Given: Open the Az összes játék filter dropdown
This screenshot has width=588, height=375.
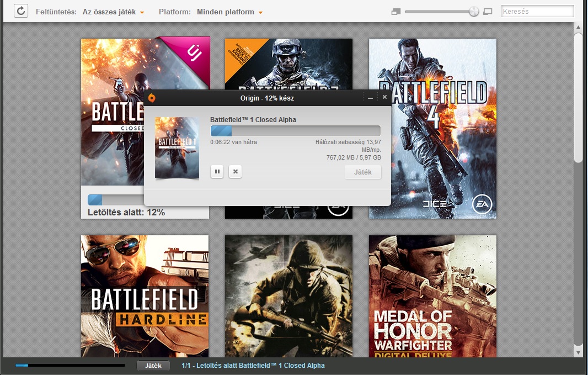Looking at the screenshot, I should [113, 12].
